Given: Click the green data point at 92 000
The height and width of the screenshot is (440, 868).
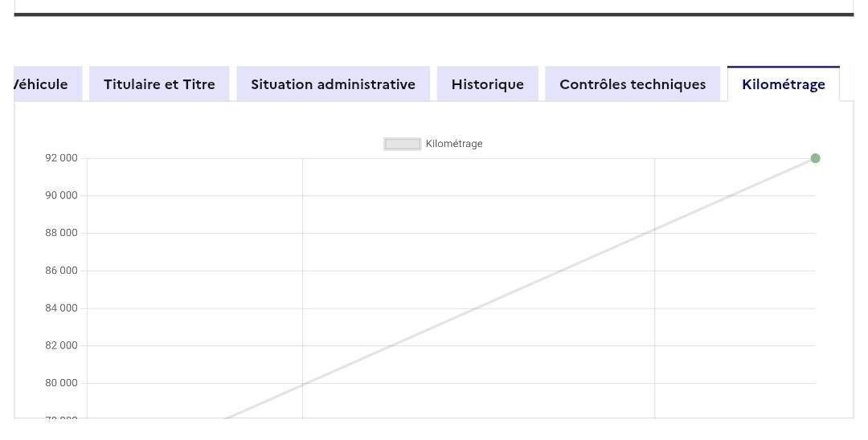Looking at the screenshot, I should [x=815, y=158].
